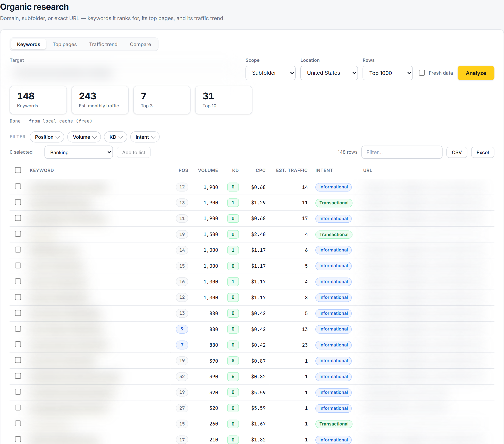Click the Add to list button

133,152
